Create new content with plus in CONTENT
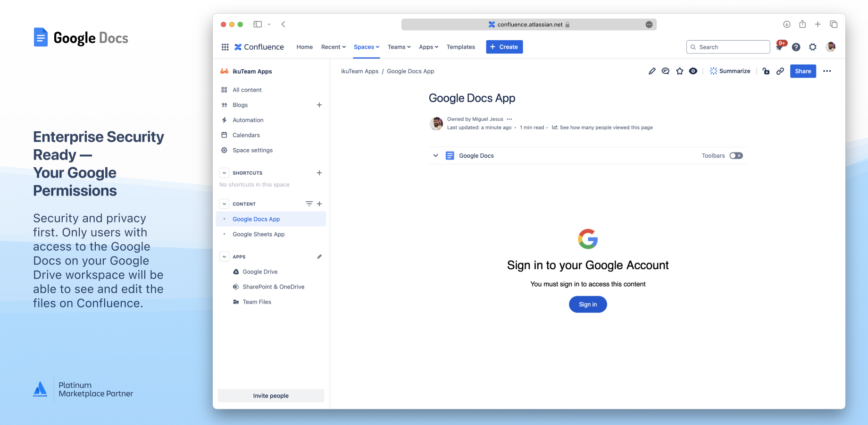Screen dimensions: 868x425 tap(319, 204)
